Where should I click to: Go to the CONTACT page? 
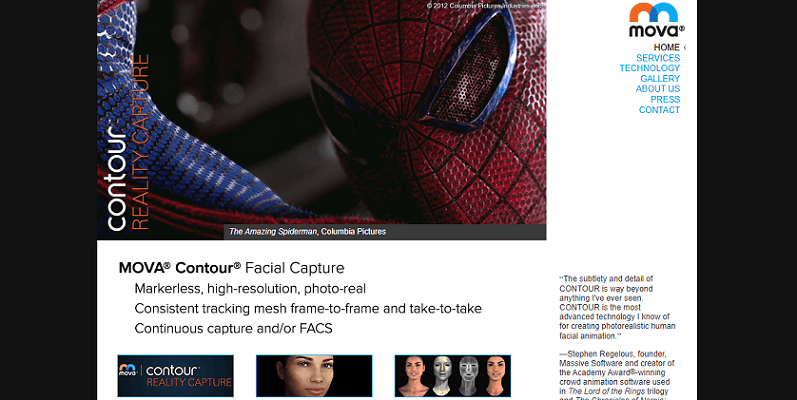[659, 110]
